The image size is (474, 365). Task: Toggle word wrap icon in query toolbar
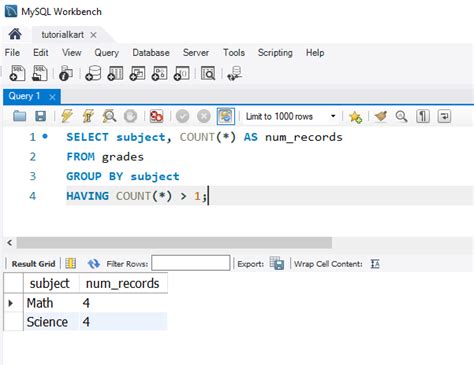(x=444, y=116)
